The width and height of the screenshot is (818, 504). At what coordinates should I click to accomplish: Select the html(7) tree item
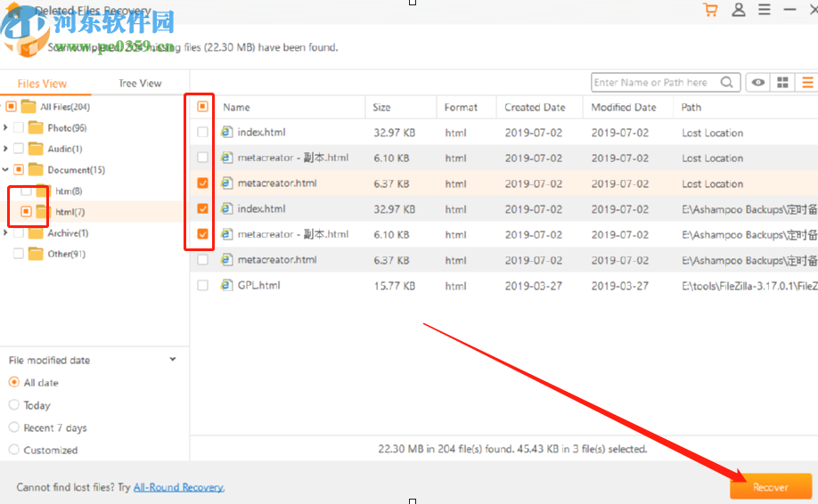click(70, 212)
